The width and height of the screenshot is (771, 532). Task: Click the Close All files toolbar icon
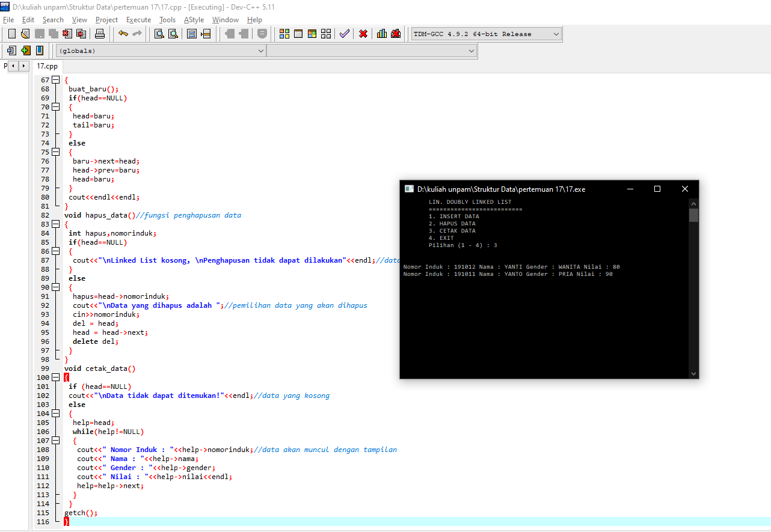coord(81,34)
